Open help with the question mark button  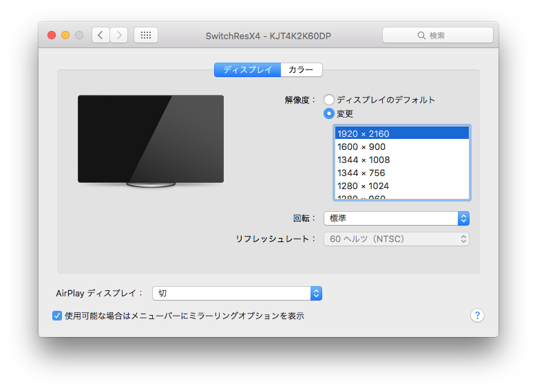coord(477,316)
